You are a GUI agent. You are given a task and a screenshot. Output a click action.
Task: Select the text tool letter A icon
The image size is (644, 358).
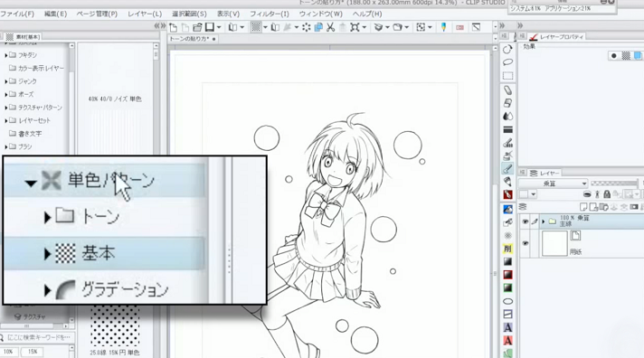[508, 327]
